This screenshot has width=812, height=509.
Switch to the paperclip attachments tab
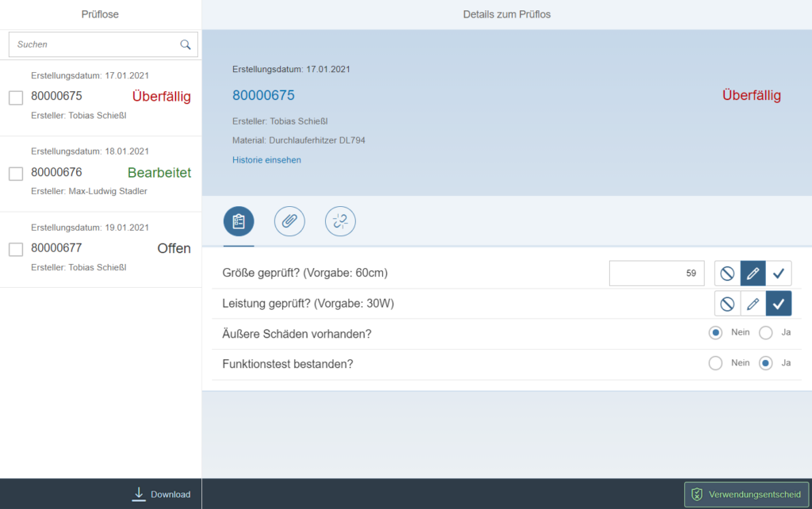[289, 222]
